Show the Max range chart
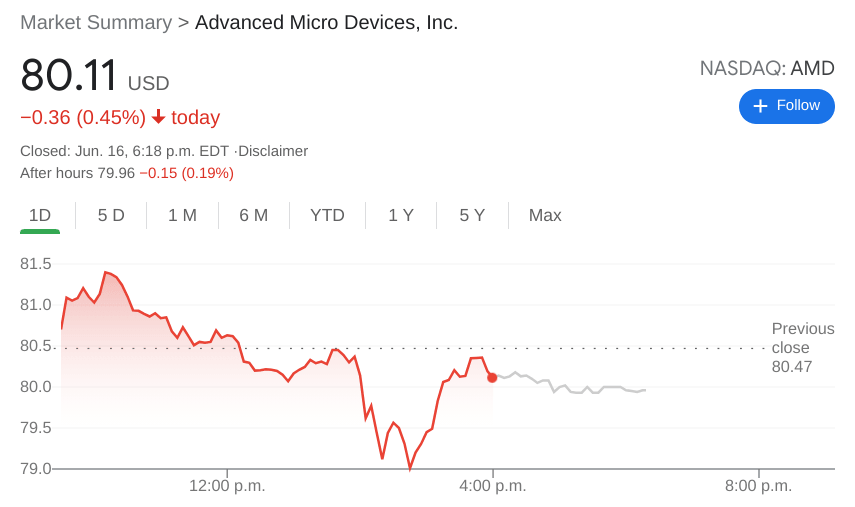Image resolution: width=855 pixels, height=507 pixels. 545,215
